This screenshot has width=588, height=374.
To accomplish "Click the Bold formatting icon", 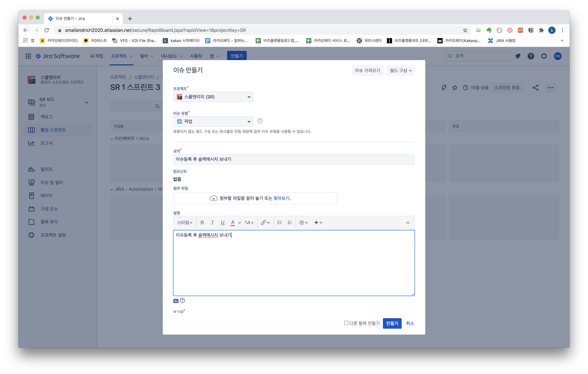I will click(202, 222).
